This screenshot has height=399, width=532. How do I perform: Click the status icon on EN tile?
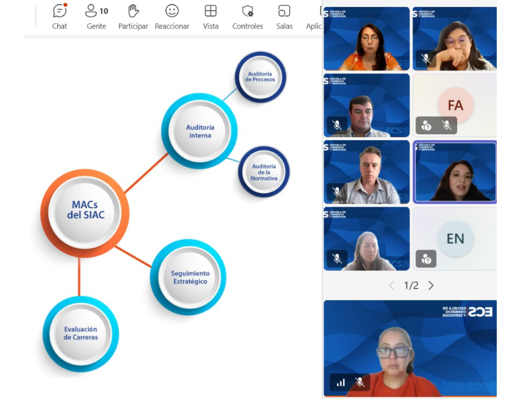click(426, 259)
